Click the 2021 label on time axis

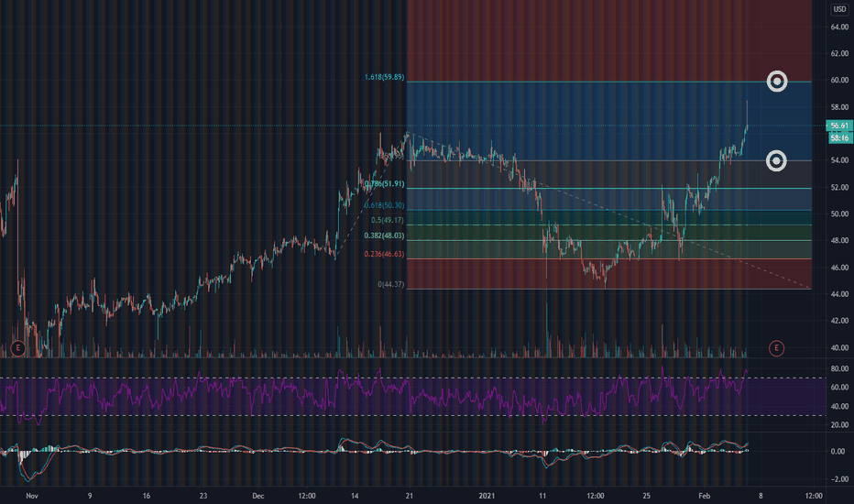487,496
